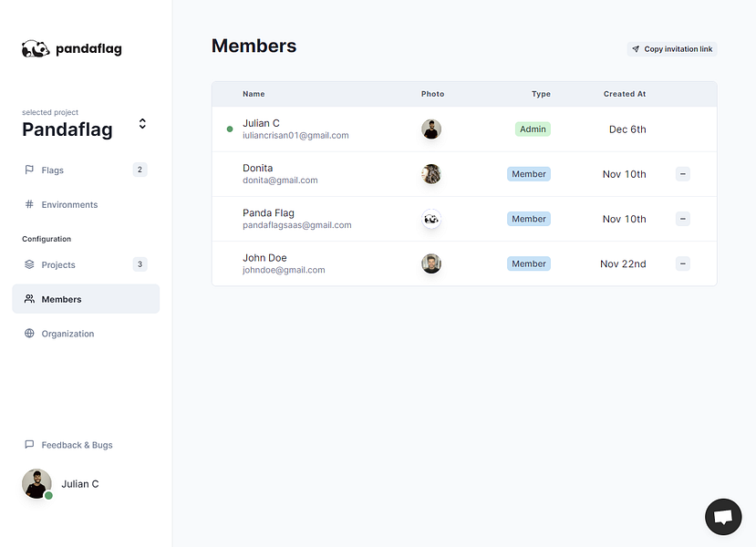Click the Flags flag icon in sidebar
Viewport: 756px width, 547px height.
[29, 170]
